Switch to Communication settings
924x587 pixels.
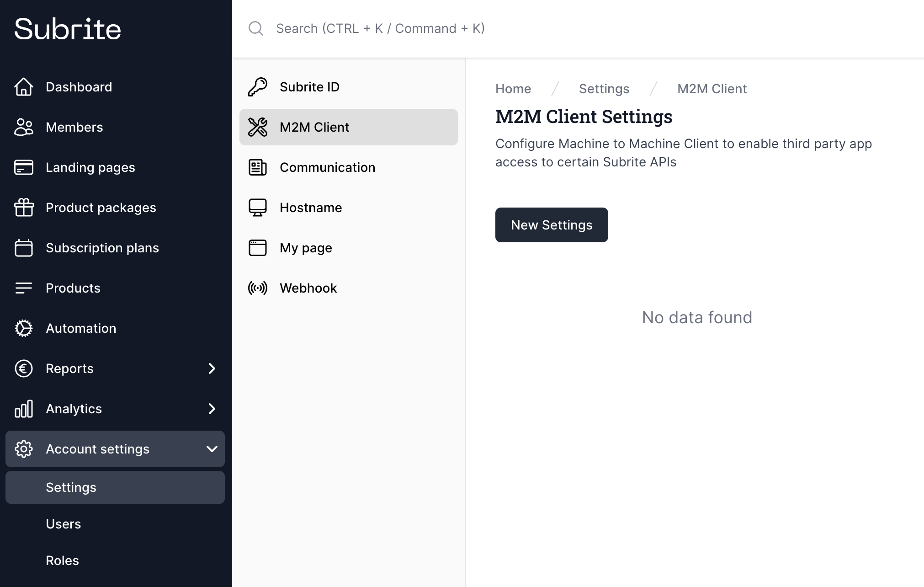pyautogui.click(x=349, y=167)
